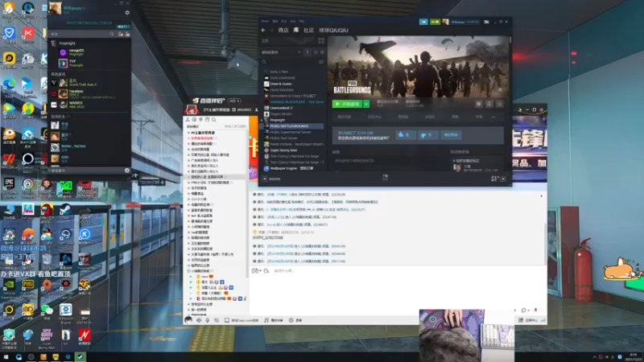This screenshot has width=644, height=362.
Task: Open the Epic Games desktop shortcut
Action: (9, 186)
